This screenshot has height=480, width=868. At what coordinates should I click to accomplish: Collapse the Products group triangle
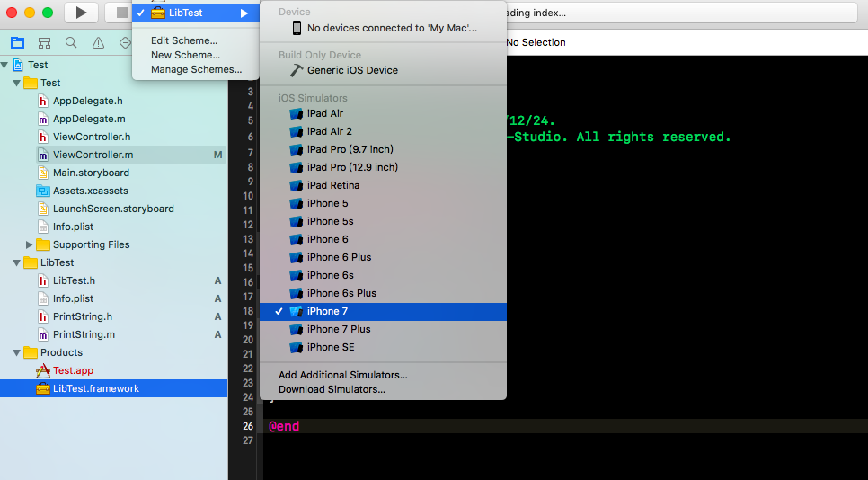[16, 352]
